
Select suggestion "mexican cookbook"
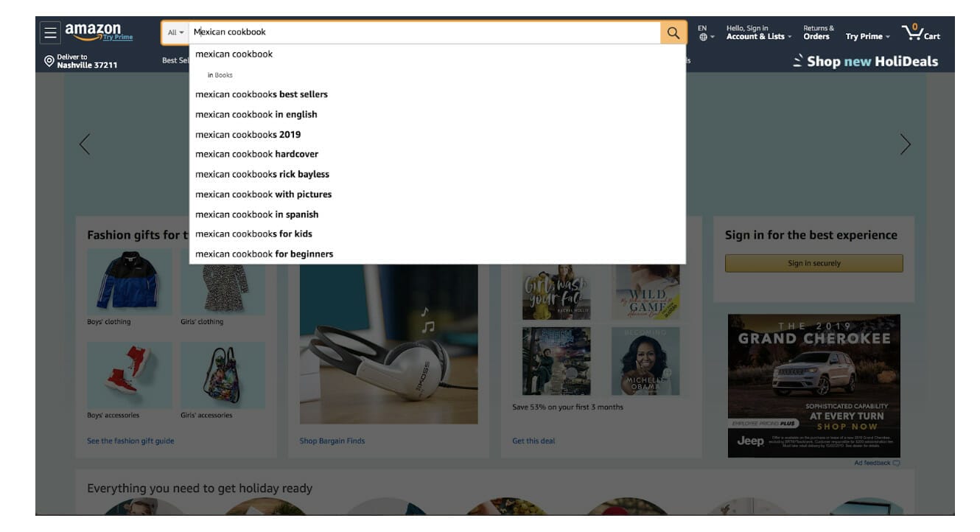click(437, 54)
